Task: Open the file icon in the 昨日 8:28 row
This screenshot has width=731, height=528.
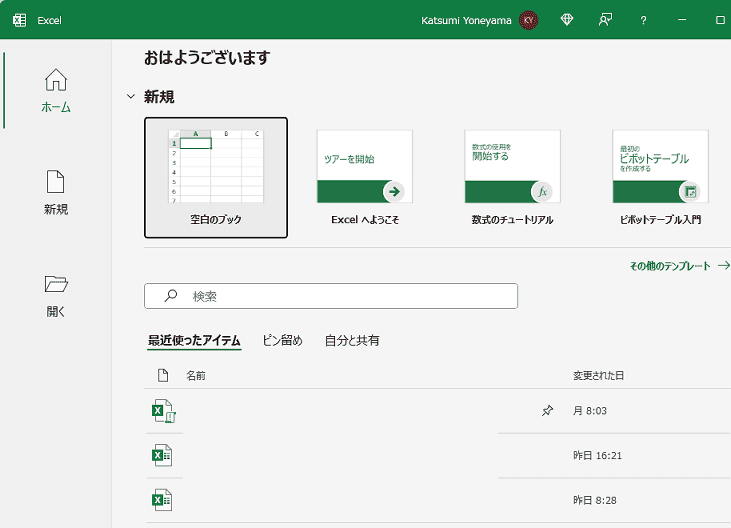Action: coord(162,500)
